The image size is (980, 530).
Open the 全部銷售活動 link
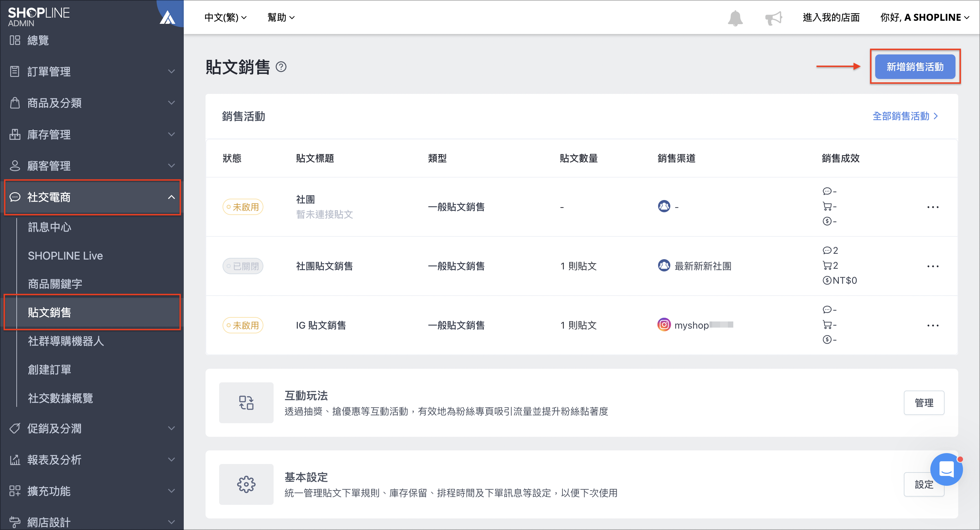[905, 116]
